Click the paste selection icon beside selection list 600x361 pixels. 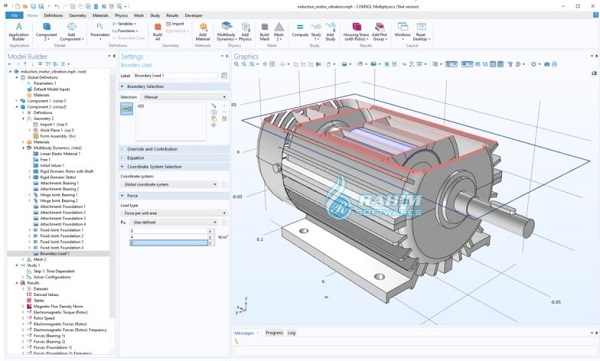214,119
